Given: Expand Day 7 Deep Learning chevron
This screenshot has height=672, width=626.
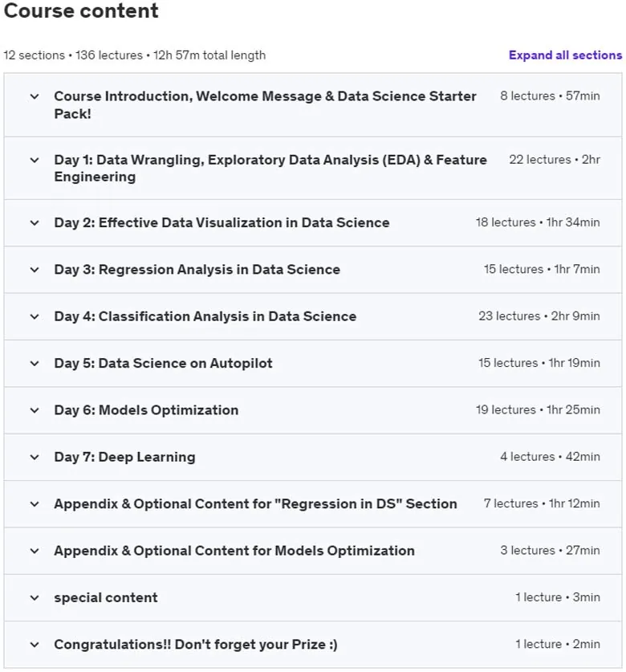Looking at the screenshot, I should click(x=35, y=458).
